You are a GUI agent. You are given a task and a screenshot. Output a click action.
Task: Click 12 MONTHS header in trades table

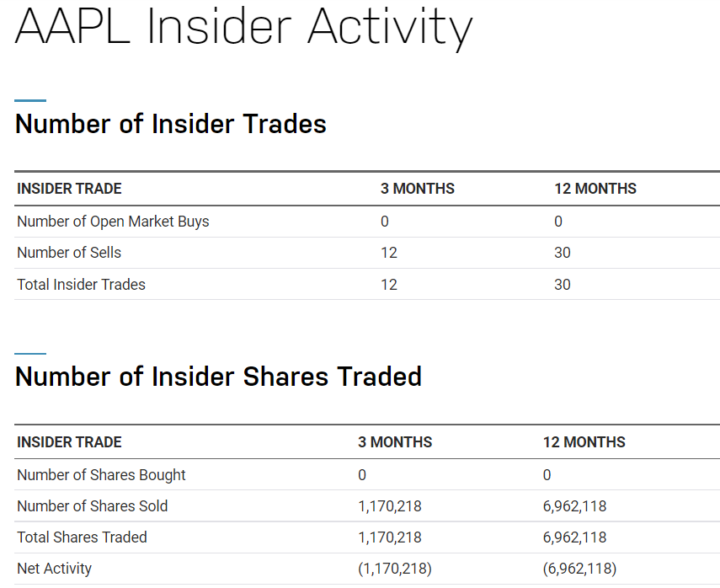[595, 189]
